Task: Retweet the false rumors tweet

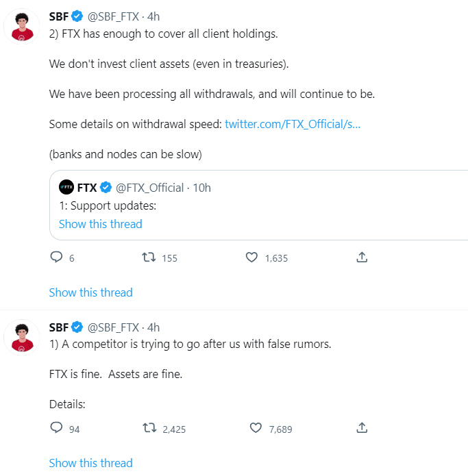Action: 148,428
